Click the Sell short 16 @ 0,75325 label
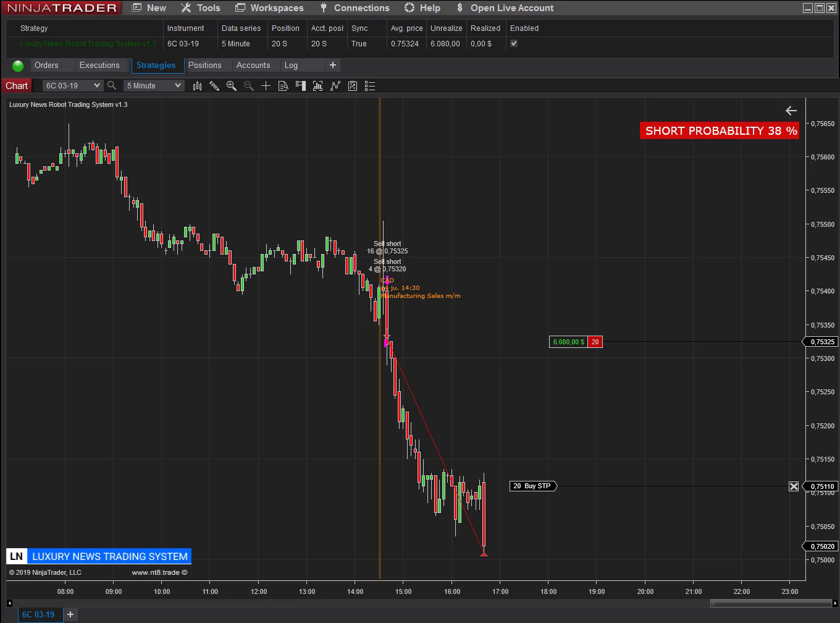 click(387, 247)
